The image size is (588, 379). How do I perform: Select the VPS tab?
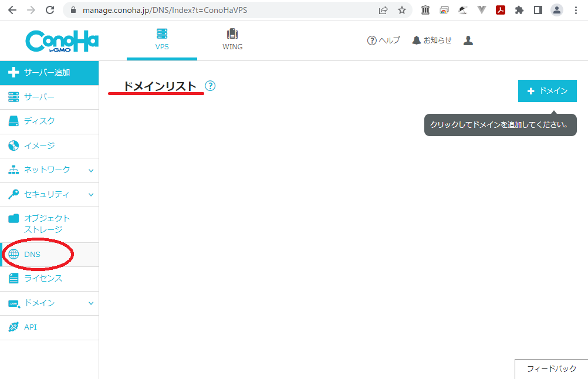[162, 39]
